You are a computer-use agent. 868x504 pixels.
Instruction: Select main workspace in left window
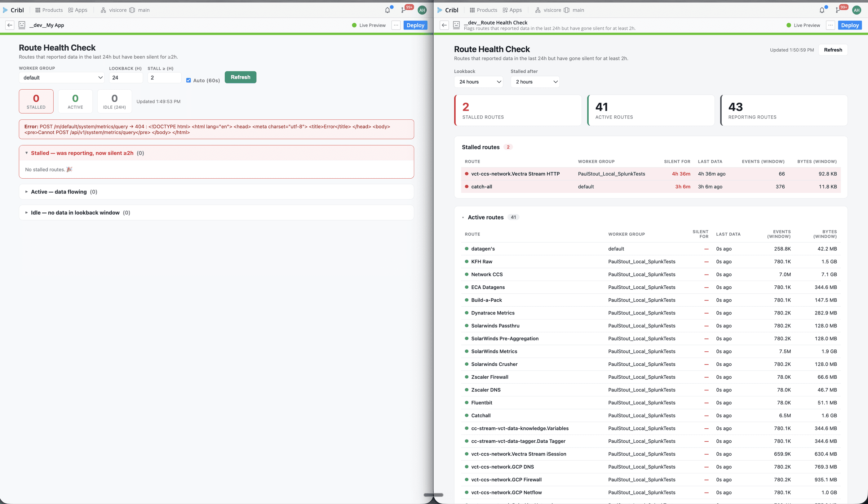(x=139, y=10)
